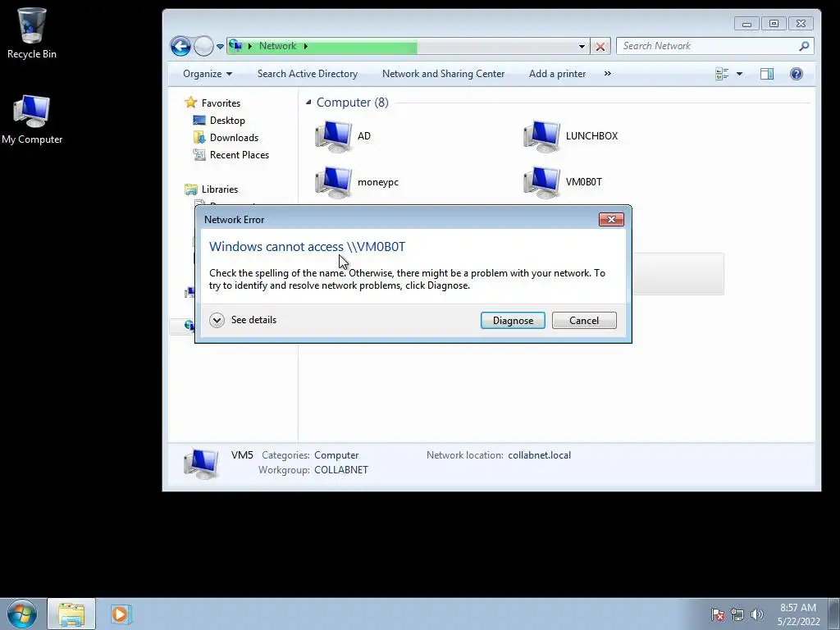
Task: Click the moneypc name label
Action: click(x=377, y=182)
